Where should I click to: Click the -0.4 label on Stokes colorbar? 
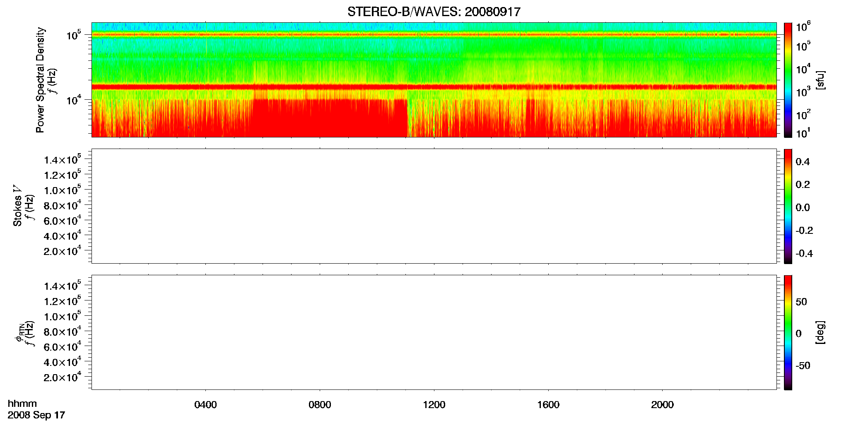coord(804,253)
